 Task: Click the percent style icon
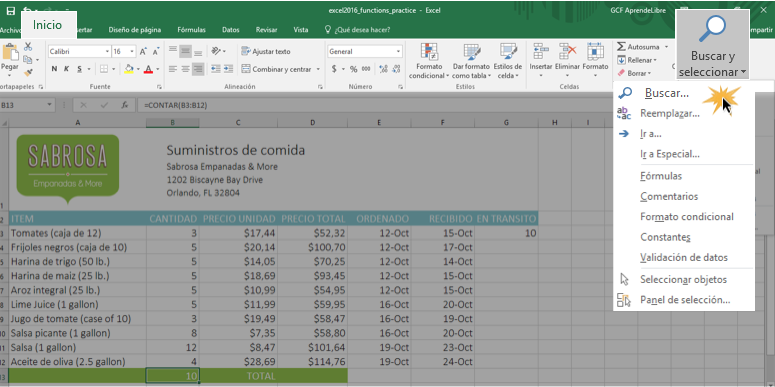353,69
